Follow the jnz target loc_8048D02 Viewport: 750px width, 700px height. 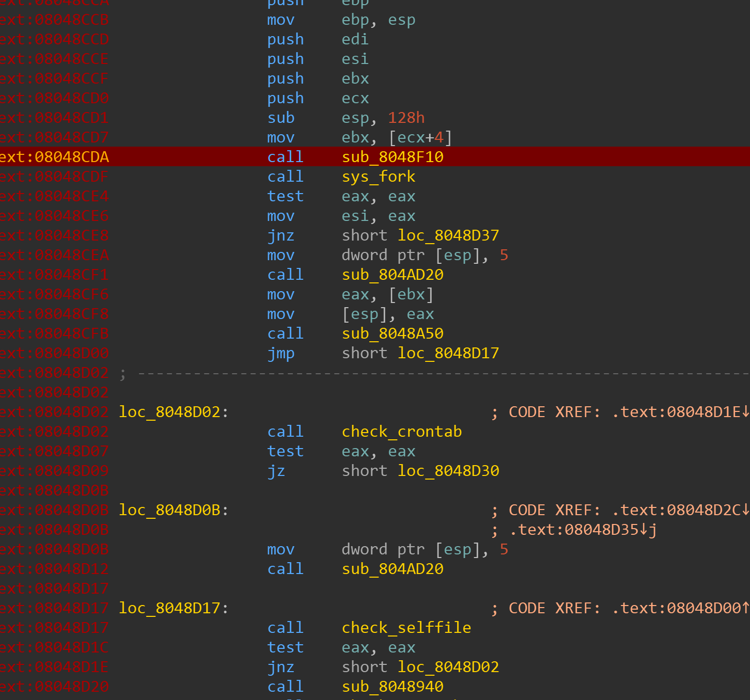(448, 667)
